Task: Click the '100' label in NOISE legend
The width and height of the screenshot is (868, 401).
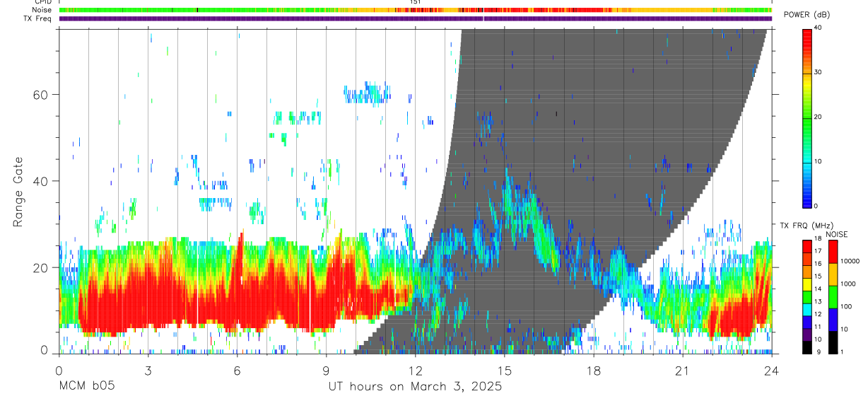Action: point(847,307)
